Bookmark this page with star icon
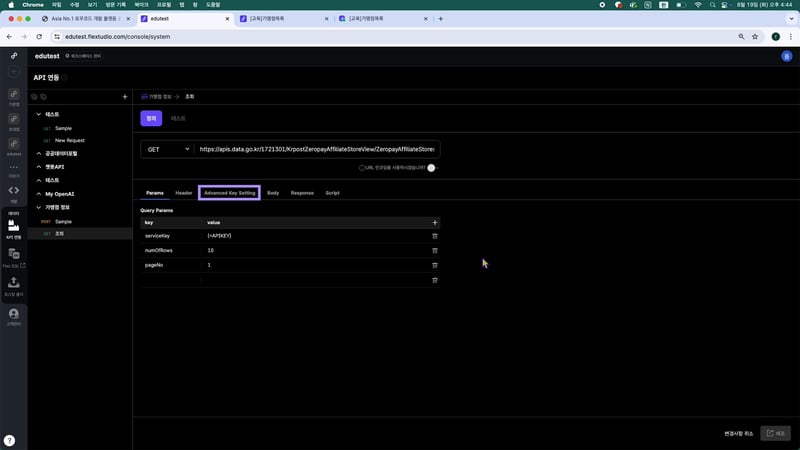 754,36
